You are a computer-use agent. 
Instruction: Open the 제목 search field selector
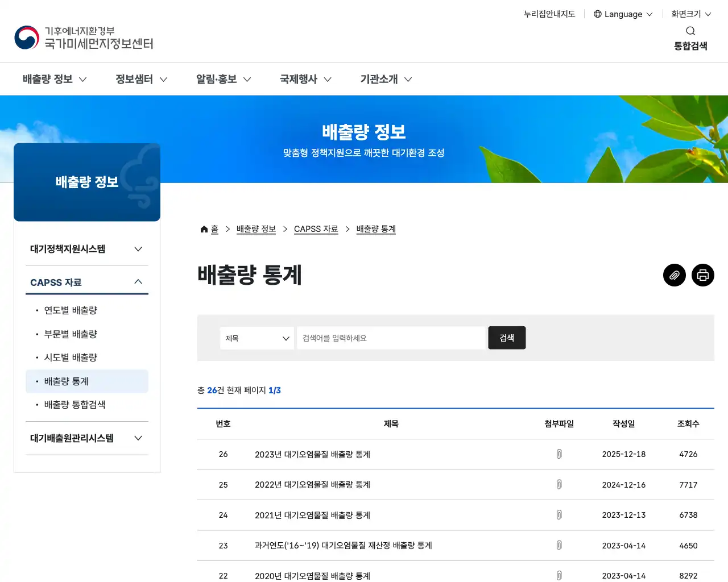click(x=257, y=338)
